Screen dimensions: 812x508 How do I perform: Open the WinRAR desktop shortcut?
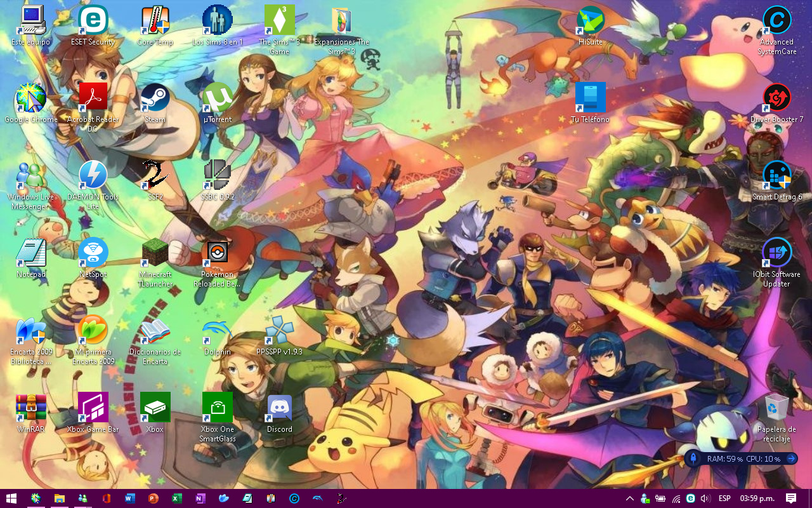coord(31,413)
